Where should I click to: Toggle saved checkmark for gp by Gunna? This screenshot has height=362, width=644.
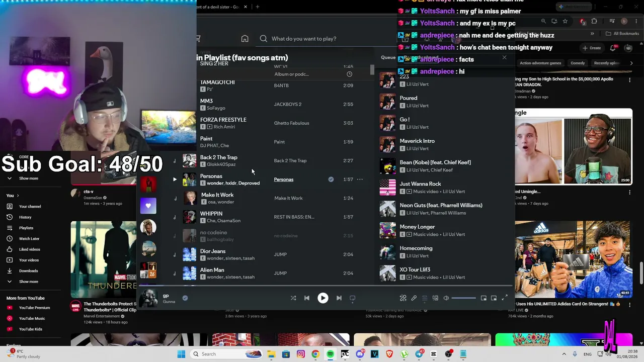click(x=185, y=298)
